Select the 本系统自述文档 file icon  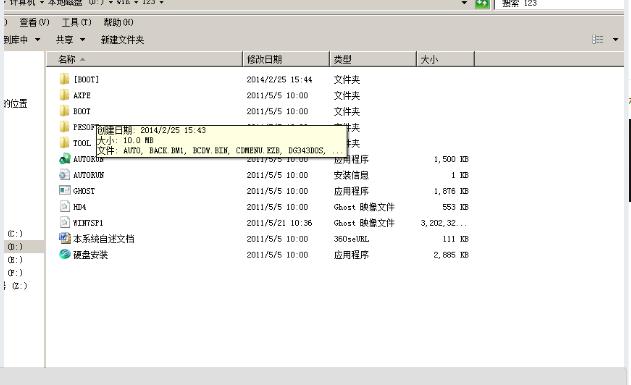[x=64, y=238]
